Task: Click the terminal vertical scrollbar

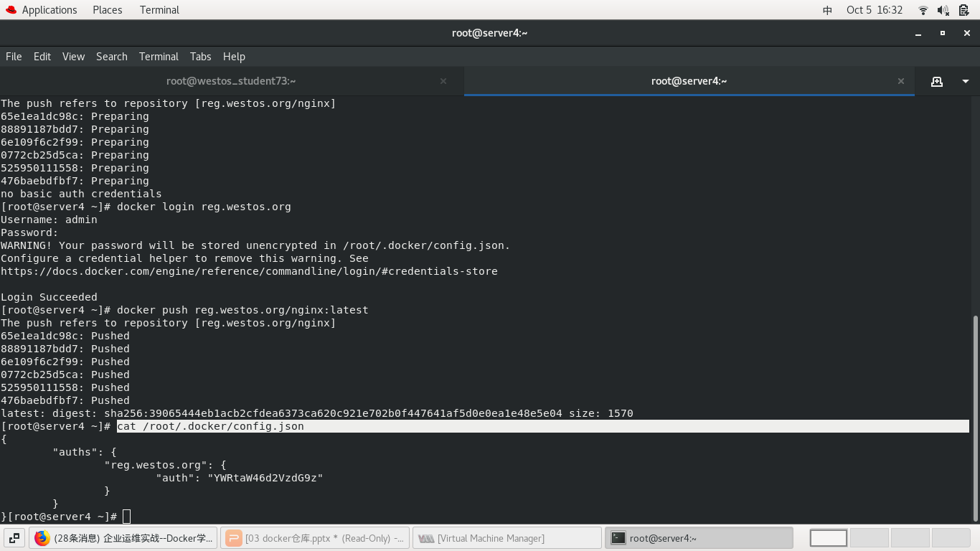Action: 975,418
